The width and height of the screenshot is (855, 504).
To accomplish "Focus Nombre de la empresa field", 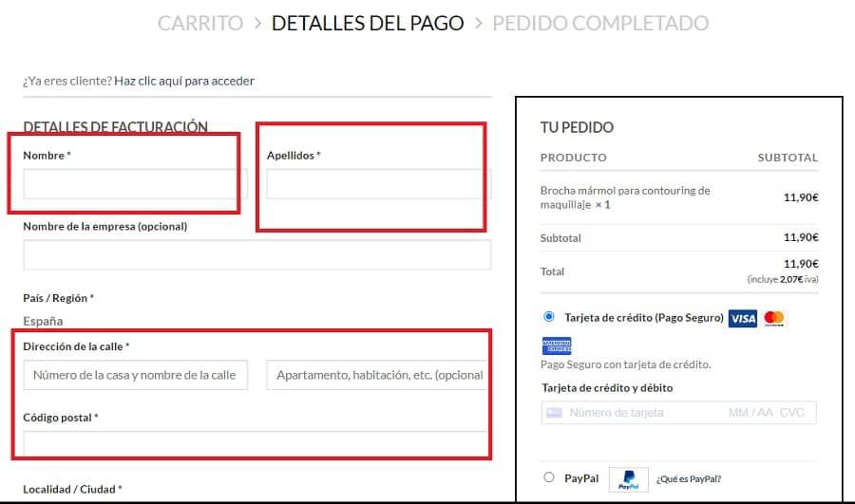I will coord(256,254).
